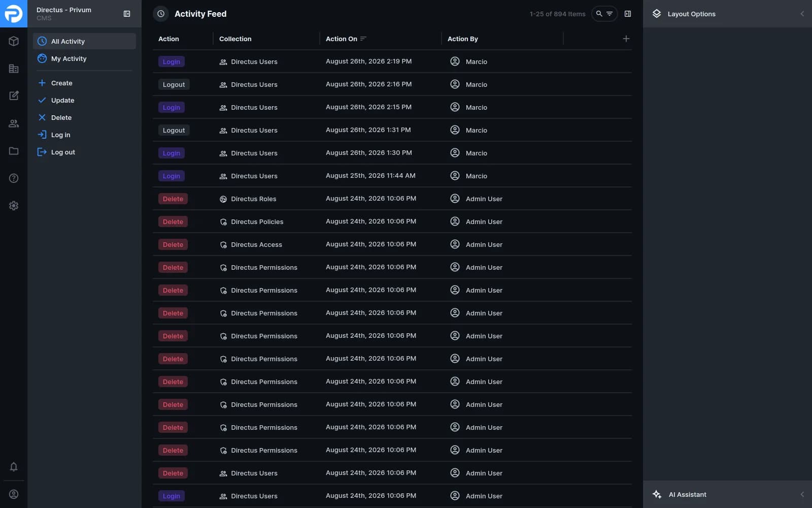Open the filter icon next to search
The height and width of the screenshot is (508, 812).
coord(610,14)
